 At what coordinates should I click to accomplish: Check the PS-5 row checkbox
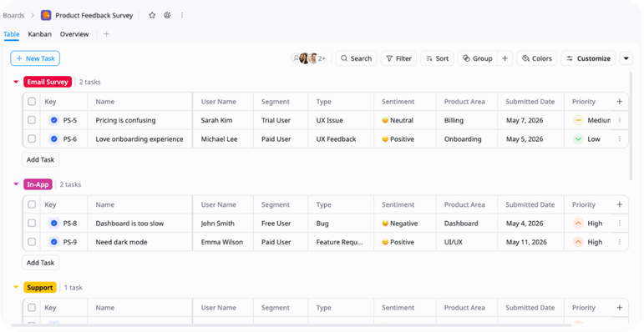click(32, 120)
